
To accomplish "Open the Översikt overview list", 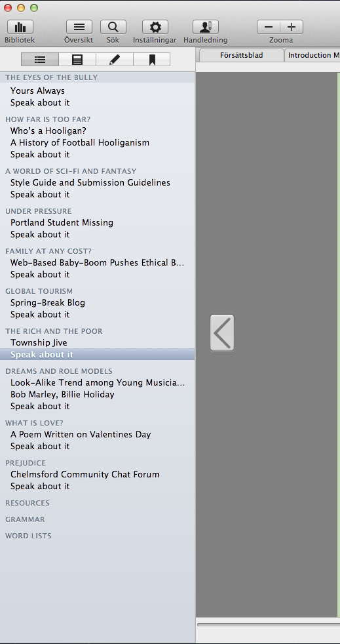I will [x=79, y=28].
